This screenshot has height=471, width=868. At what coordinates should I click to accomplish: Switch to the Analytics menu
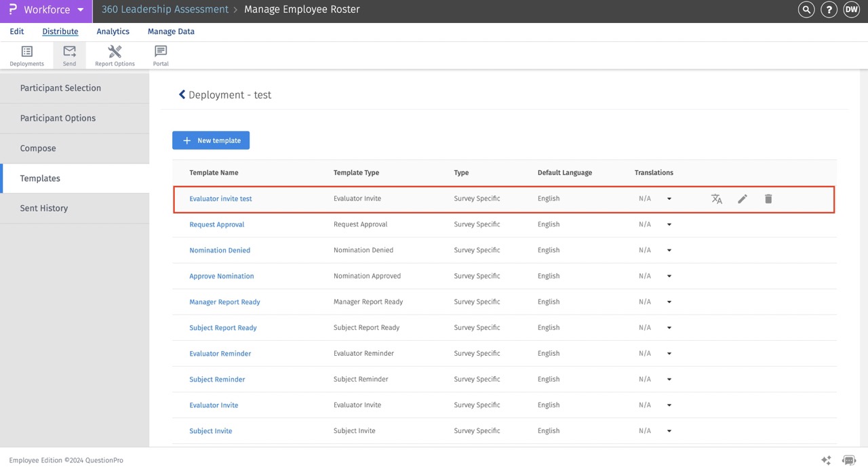(113, 31)
